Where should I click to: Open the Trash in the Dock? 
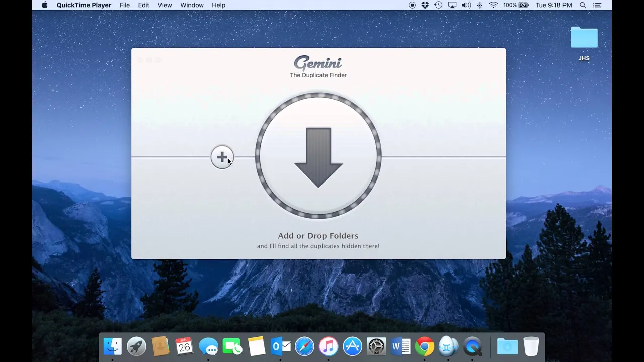tap(531, 346)
